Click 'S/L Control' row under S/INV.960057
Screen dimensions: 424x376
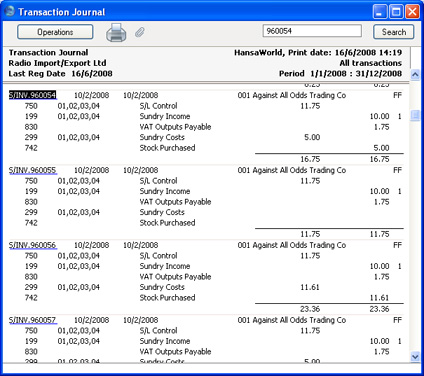(158, 331)
